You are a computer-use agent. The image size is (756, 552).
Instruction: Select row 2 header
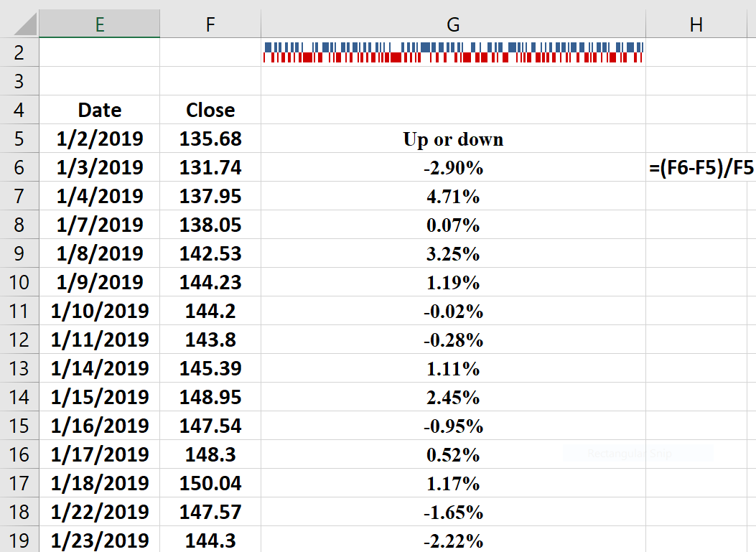[19, 52]
